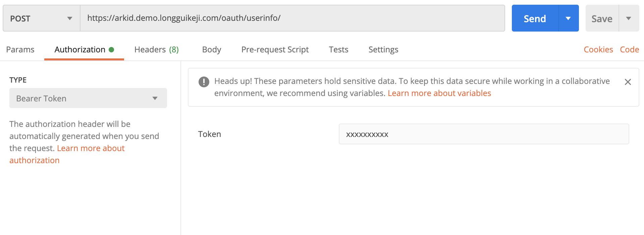Click the exclamation warning icon
Screen dimensions: 644x235
pyautogui.click(x=204, y=82)
